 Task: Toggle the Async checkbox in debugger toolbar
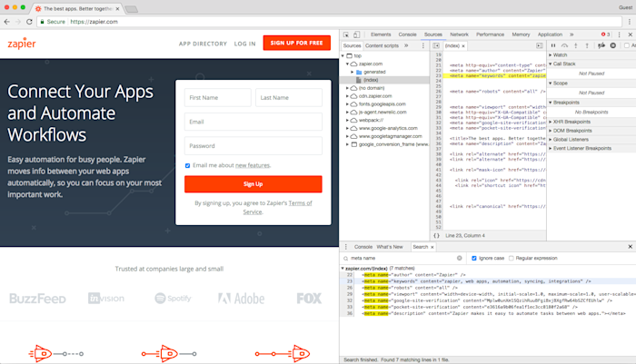(x=627, y=45)
